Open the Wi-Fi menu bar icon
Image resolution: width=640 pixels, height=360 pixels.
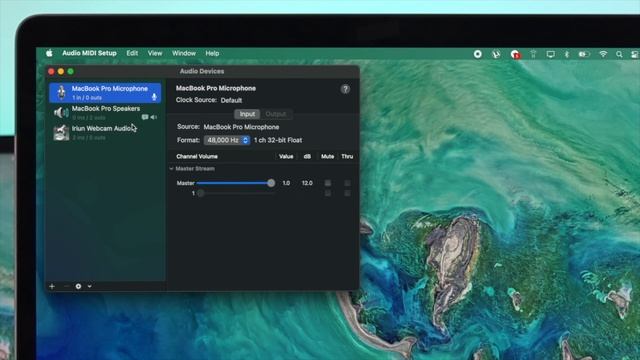[x=603, y=54]
